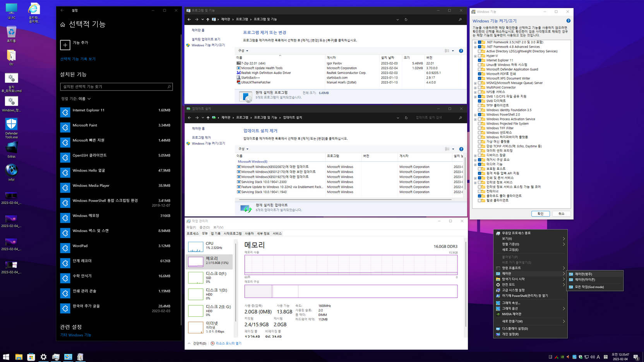Open Settings gear on the taskbar
The image size is (644, 362).
[x=43, y=357]
